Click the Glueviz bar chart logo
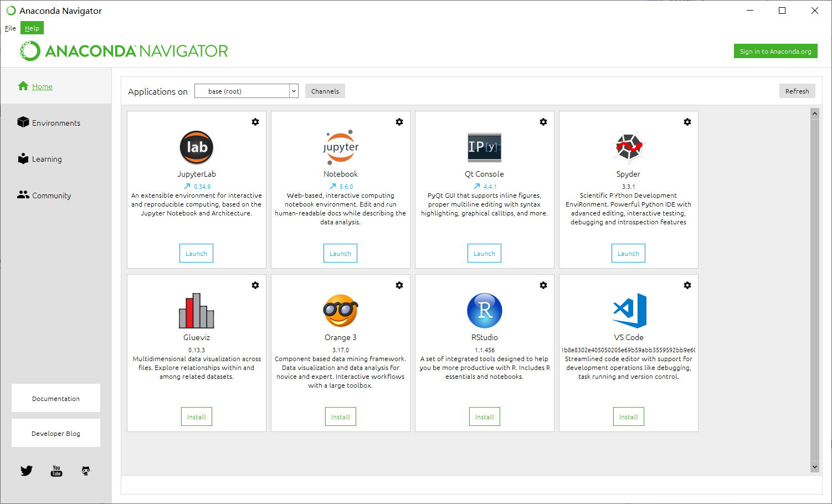The width and height of the screenshot is (832, 504). point(197,311)
